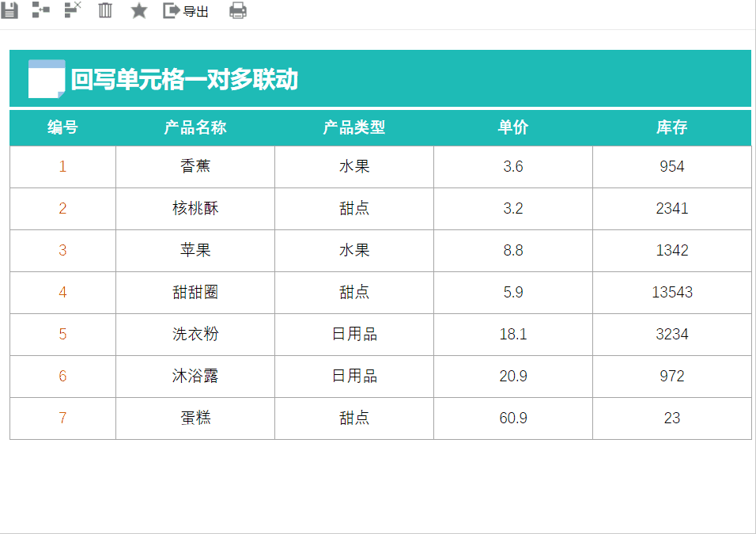The height and width of the screenshot is (534, 756).
Task: Click the 库存 column header
Action: (x=671, y=127)
